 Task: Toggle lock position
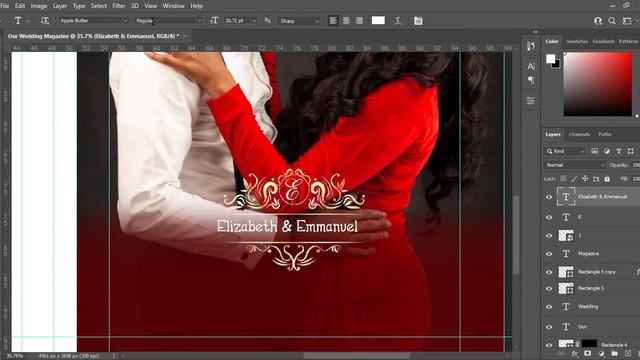click(585, 179)
